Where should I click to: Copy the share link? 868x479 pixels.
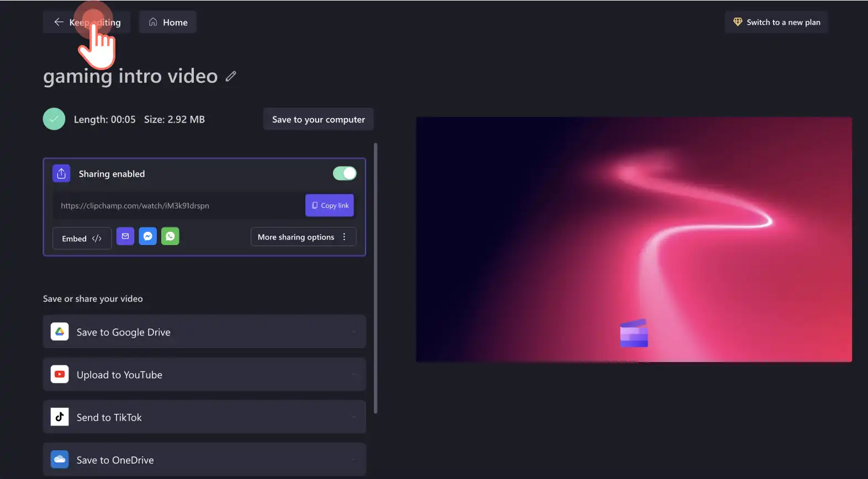point(330,205)
